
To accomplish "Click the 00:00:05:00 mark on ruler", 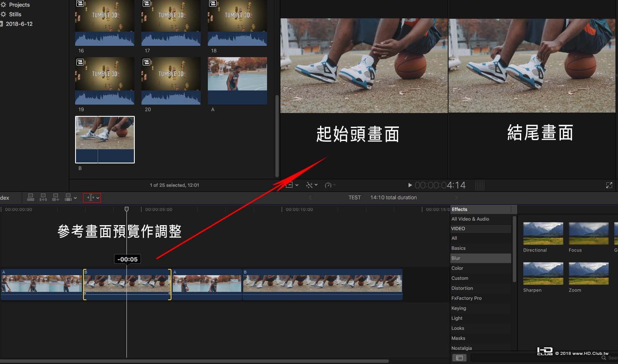I will tap(159, 209).
